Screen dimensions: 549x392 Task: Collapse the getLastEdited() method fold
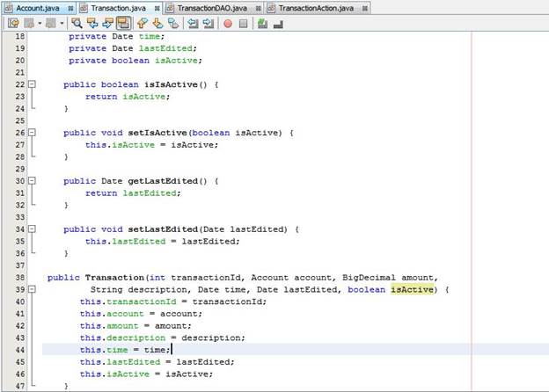coord(32,181)
